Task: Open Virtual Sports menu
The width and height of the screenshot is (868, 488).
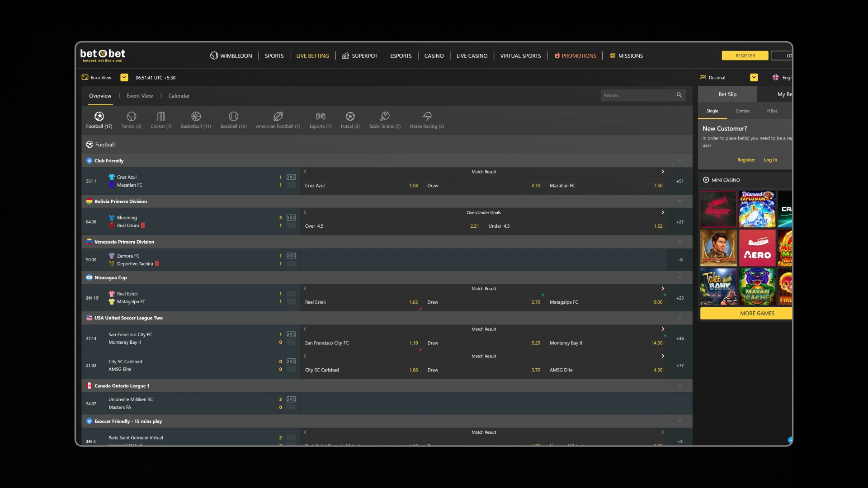Action: 520,56
